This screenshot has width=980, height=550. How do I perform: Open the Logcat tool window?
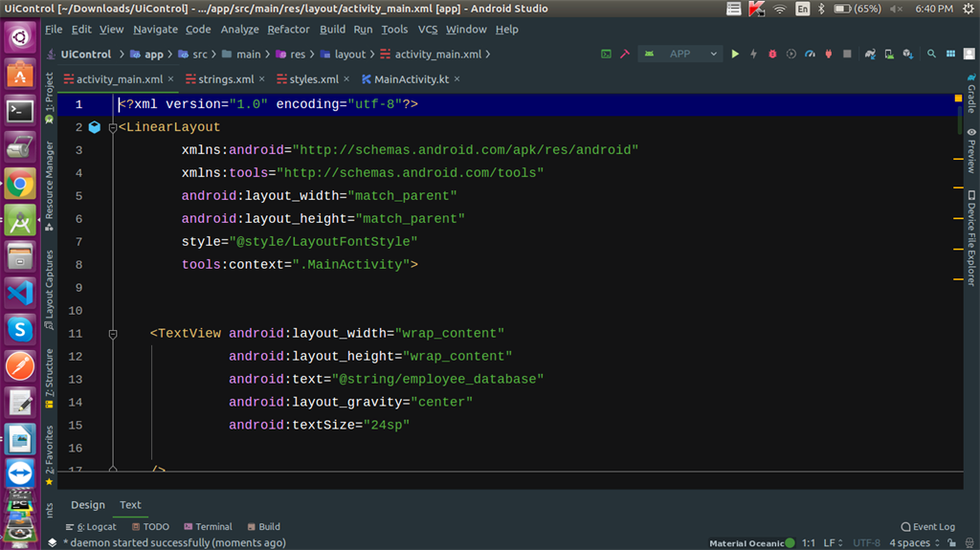(91, 527)
